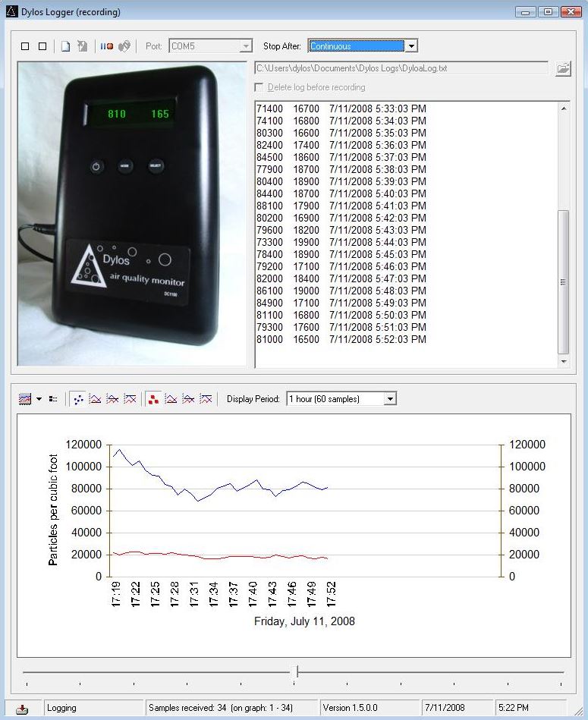588x720 pixels.
Task: Open the Port COM5 combo box
Action: (x=211, y=46)
